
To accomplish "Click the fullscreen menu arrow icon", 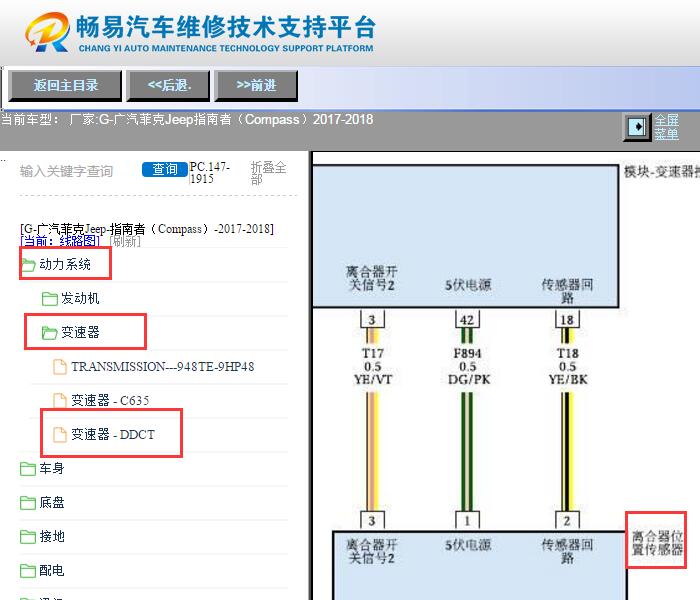I will [x=637, y=127].
